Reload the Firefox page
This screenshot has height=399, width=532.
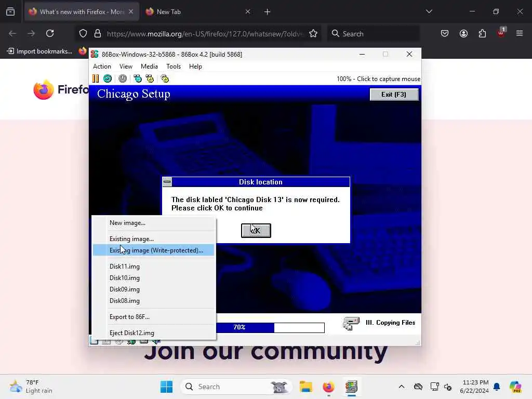pyautogui.click(x=50, y=33)
